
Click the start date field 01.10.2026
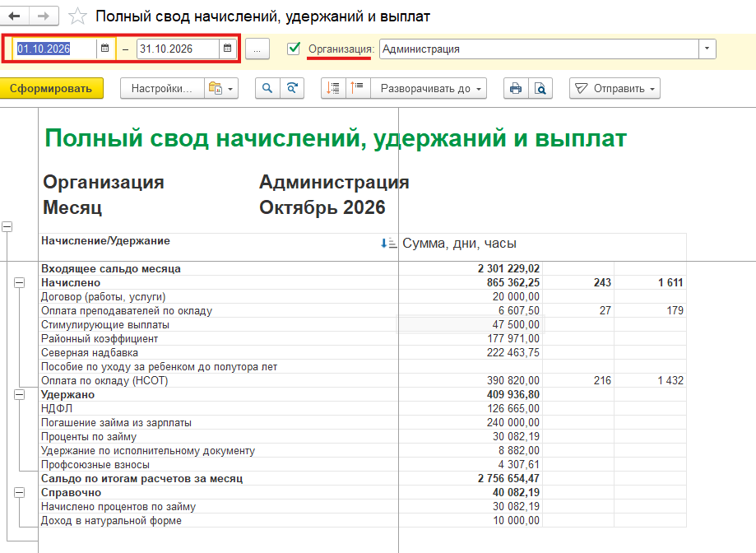point(55,49)
